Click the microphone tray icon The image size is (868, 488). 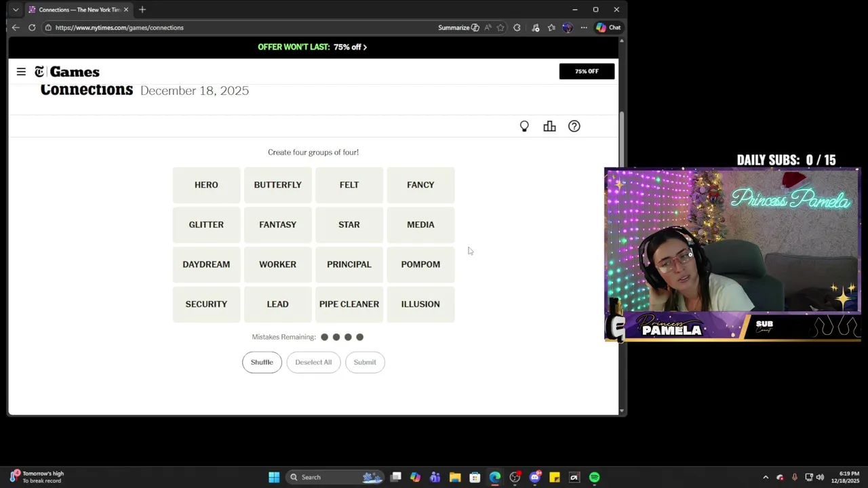coord(794,477)
